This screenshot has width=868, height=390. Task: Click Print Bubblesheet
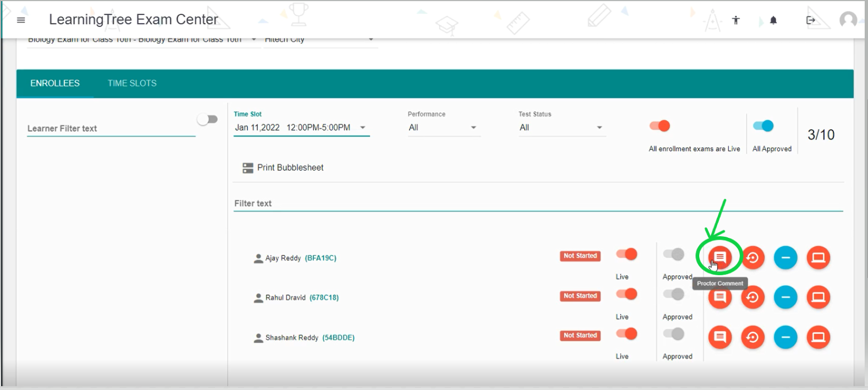click(x=283, y=168)
